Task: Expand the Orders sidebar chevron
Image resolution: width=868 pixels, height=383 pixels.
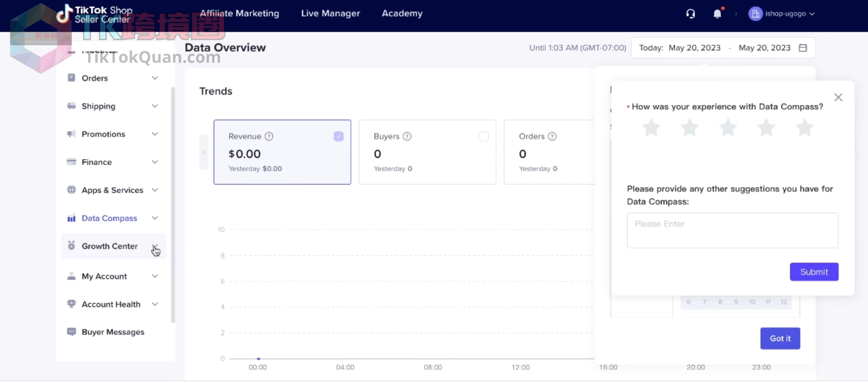Action: [x=155, y=78]
